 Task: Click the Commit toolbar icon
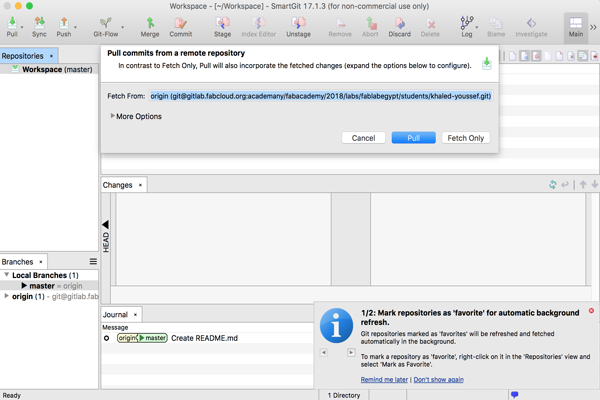181,27
